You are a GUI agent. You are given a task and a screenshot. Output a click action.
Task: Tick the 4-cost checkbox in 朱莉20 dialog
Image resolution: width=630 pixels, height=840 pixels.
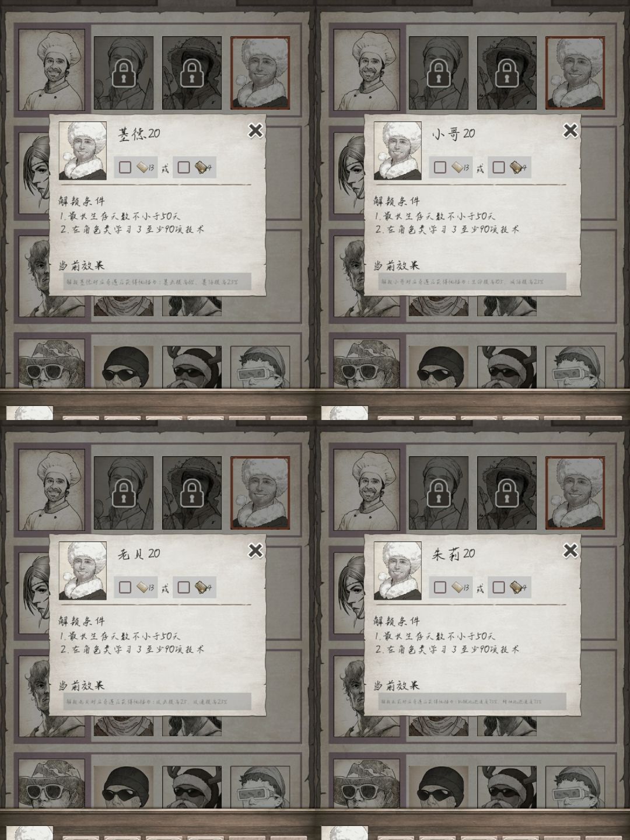coord(498,587)
